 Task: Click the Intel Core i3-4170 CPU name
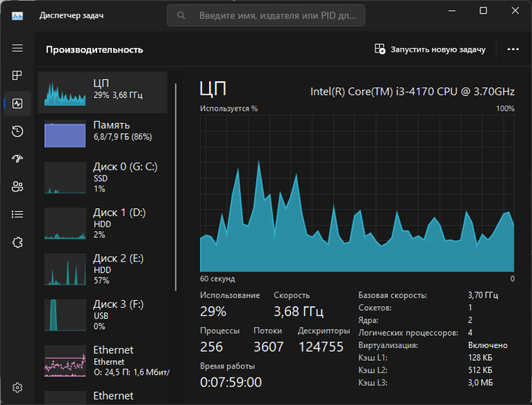(412, 92)
